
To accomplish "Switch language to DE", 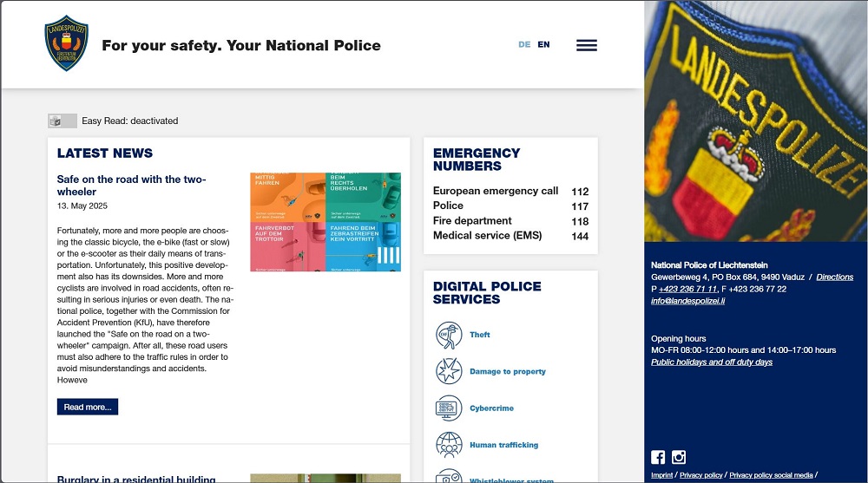I will [x=524, y=44].
